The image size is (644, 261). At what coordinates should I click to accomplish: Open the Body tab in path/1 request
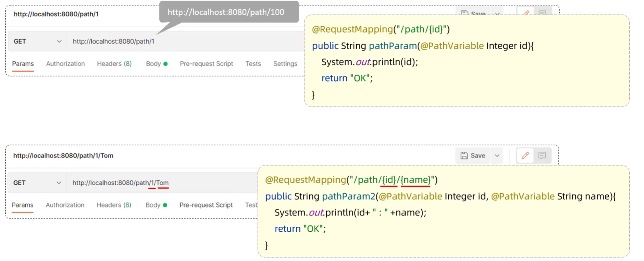click(153, 64)
